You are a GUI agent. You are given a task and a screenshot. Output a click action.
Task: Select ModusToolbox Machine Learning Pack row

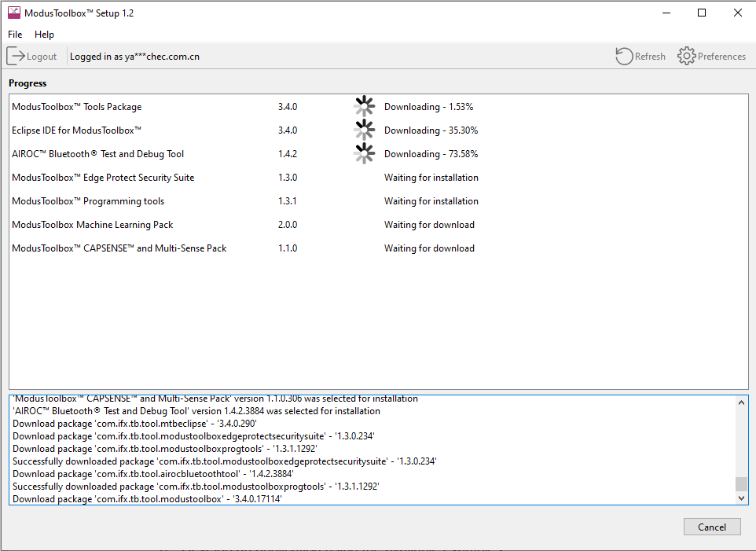coord(379,225)
